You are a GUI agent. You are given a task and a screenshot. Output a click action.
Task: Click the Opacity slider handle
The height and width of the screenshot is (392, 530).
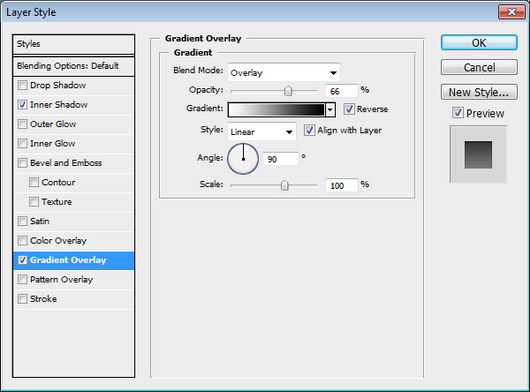coord(288,91)
